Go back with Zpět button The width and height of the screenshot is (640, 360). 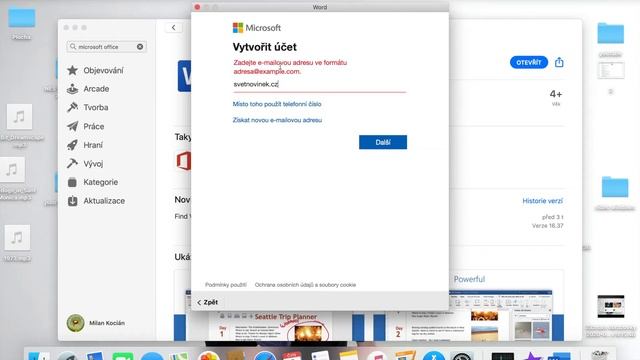208,302
